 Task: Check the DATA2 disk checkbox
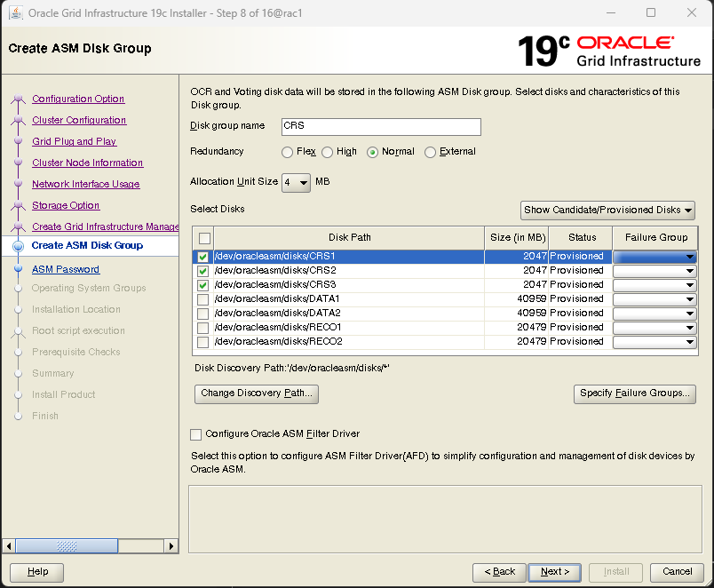(x=203, y=314)
